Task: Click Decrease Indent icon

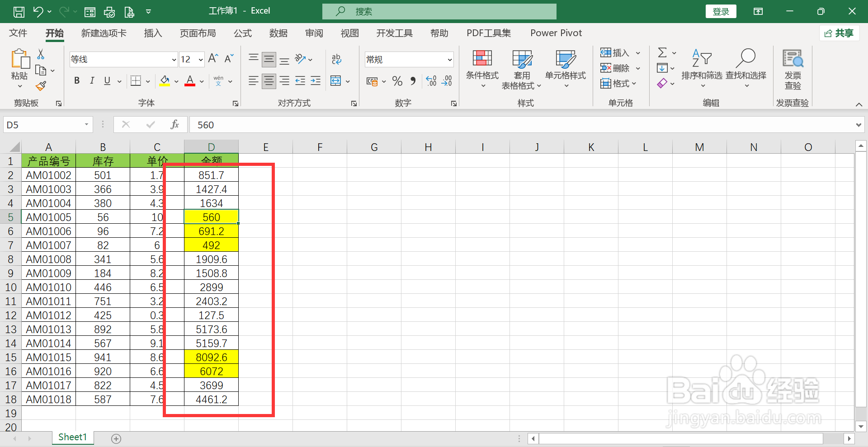Action: click(300, 81)
